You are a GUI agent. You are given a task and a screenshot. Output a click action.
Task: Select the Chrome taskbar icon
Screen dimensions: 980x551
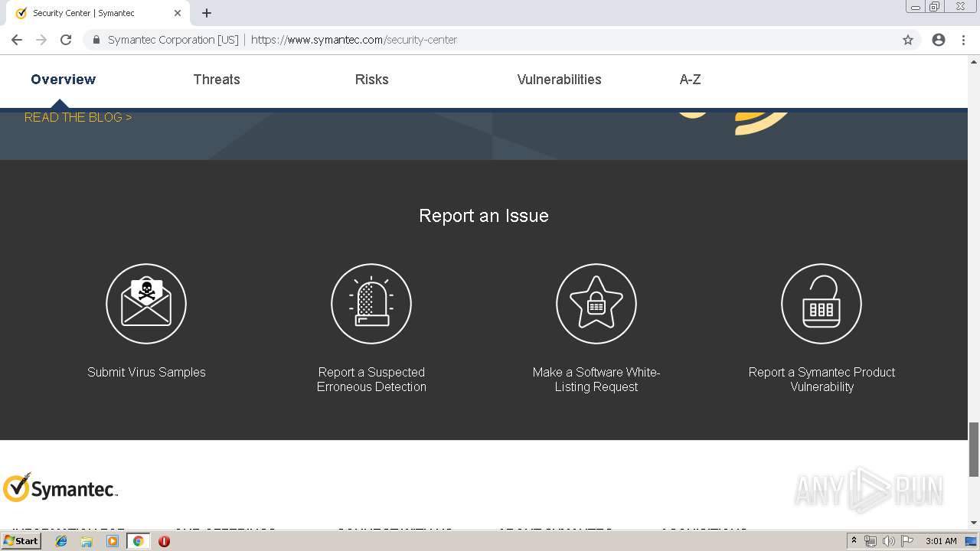pos(138,541)
